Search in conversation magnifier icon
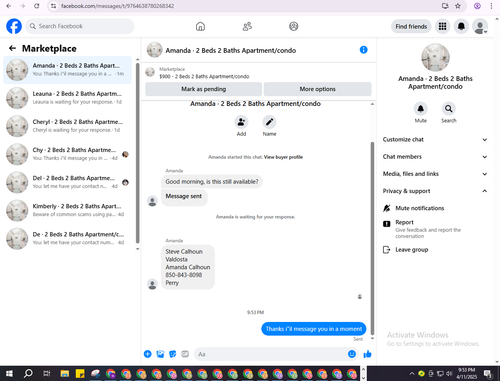 point(449,109)
